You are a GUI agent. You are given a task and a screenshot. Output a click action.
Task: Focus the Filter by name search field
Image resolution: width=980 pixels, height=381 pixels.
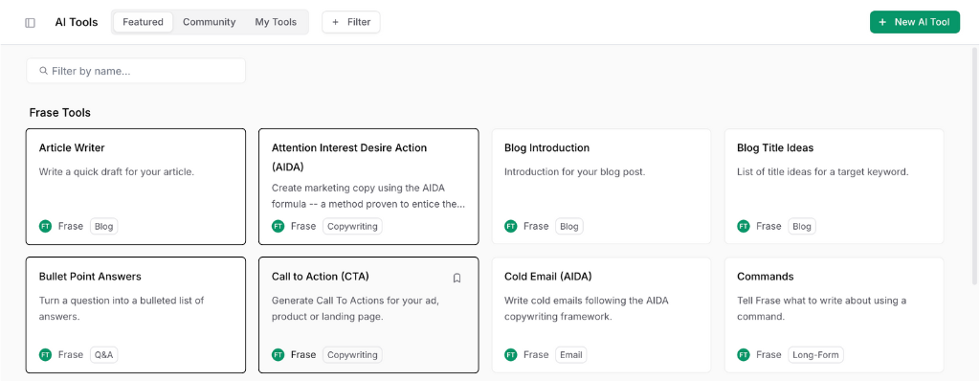point(136,71)
